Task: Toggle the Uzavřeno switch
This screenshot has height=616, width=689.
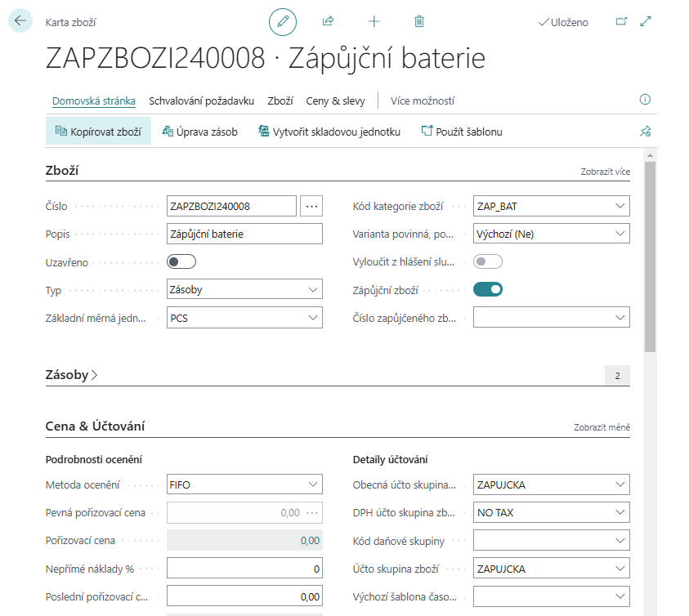Action: point(181,262)
